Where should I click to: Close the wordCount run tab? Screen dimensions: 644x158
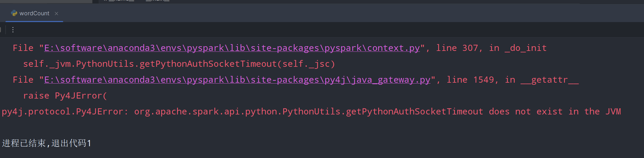coord(56,14)
